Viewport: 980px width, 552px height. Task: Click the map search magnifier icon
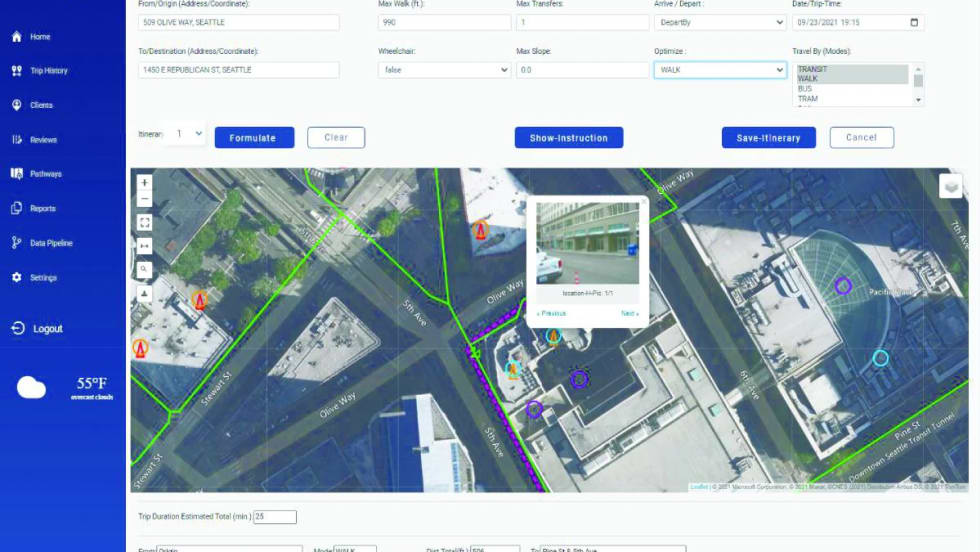coord(145,270)
